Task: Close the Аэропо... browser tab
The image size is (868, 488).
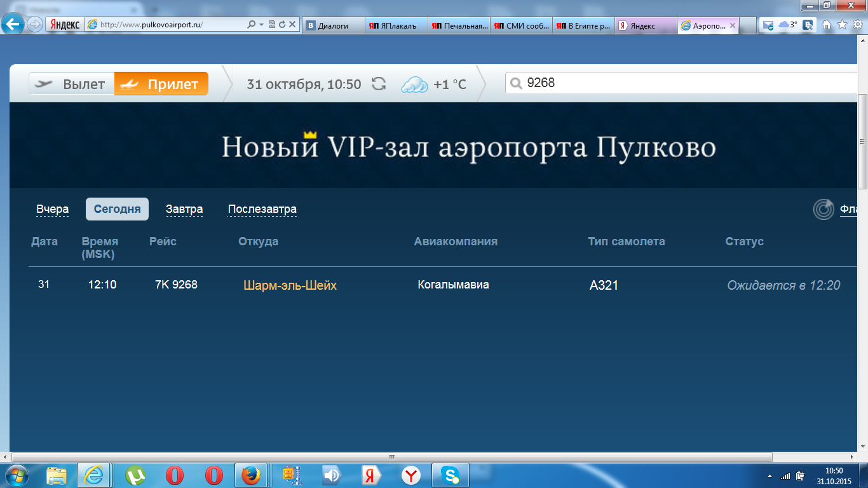Action: [x=732, y=25]
